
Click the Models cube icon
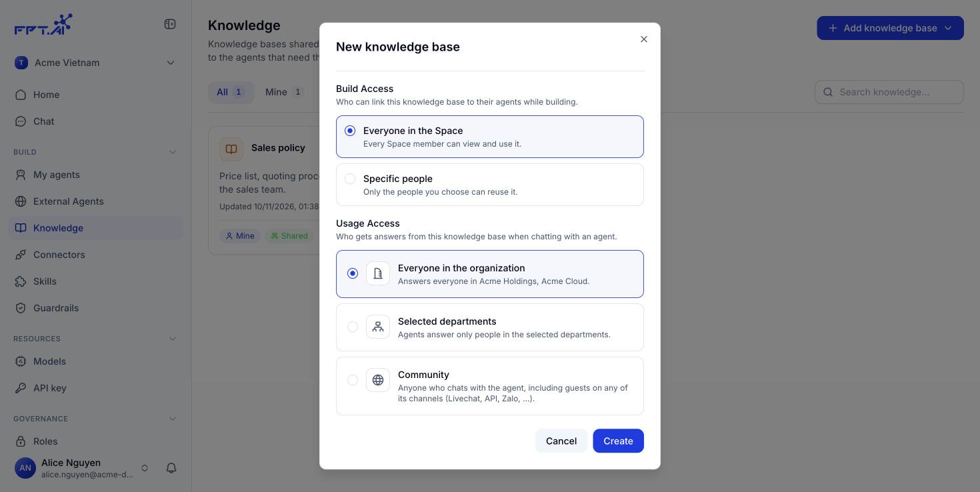(x=21, y=361)
